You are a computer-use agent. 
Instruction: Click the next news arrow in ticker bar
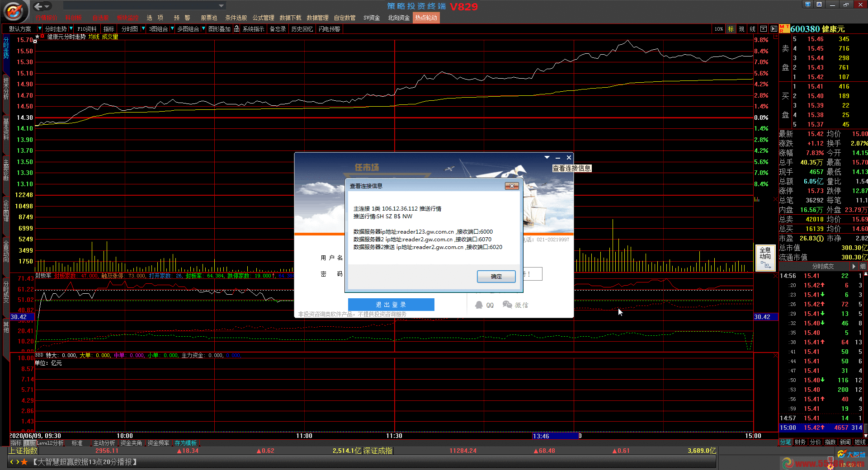17,462
